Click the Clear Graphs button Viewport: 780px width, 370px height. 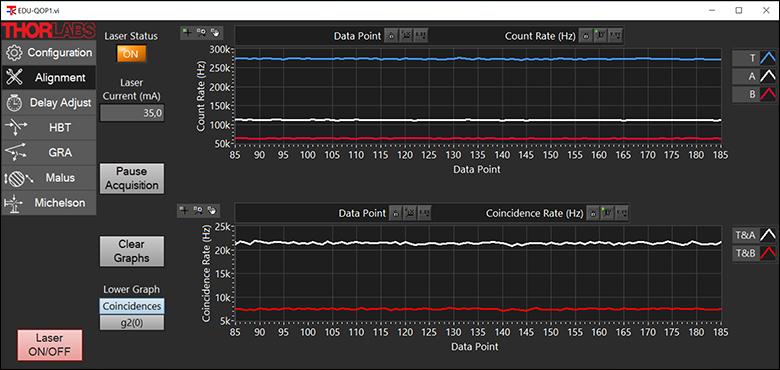pos(132,251)
